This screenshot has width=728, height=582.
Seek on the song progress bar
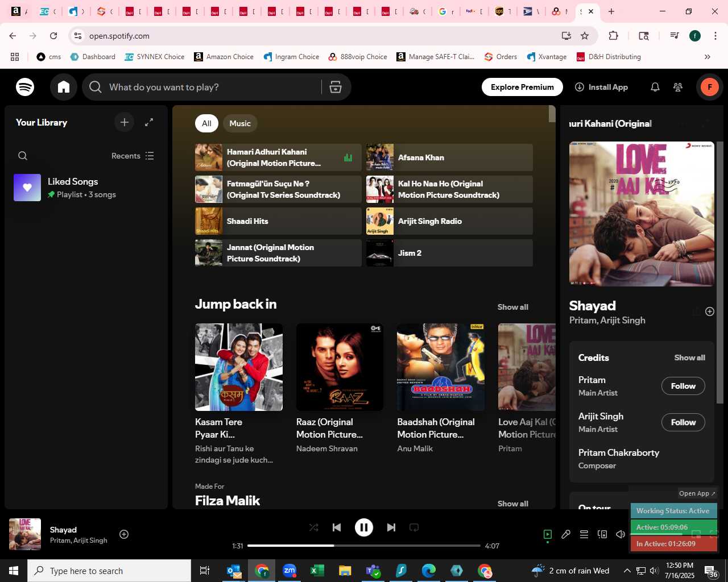(x=364, y=546)
